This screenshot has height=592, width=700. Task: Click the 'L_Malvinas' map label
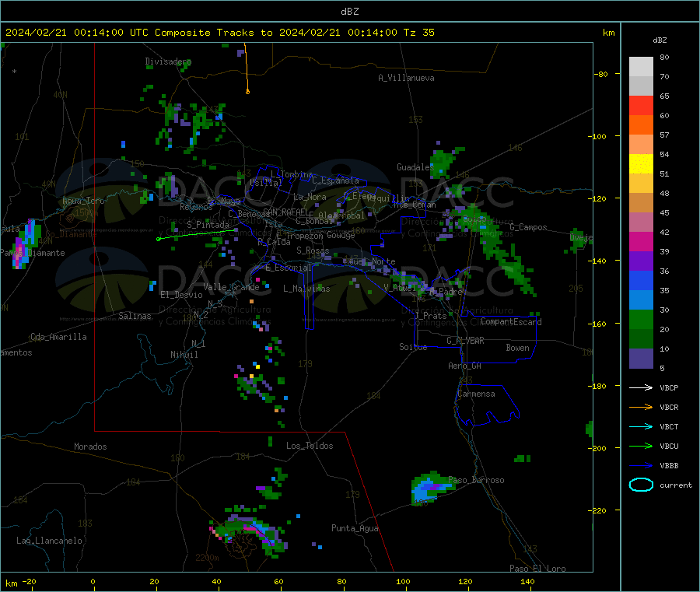(306, 289)
